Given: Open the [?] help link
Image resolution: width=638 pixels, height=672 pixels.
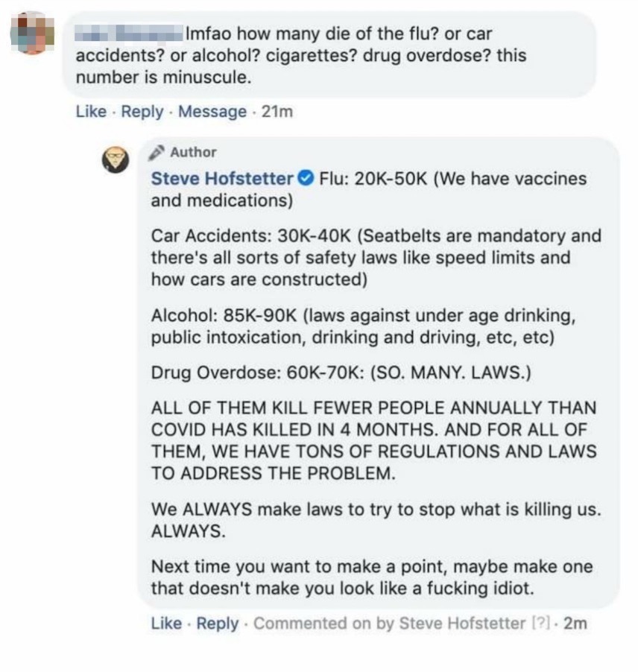Looking at the screenshot, I should point(540,623).
